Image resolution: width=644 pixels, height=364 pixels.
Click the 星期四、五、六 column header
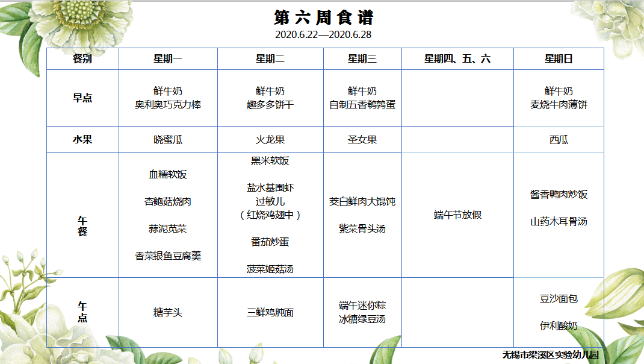pos(457,59)
